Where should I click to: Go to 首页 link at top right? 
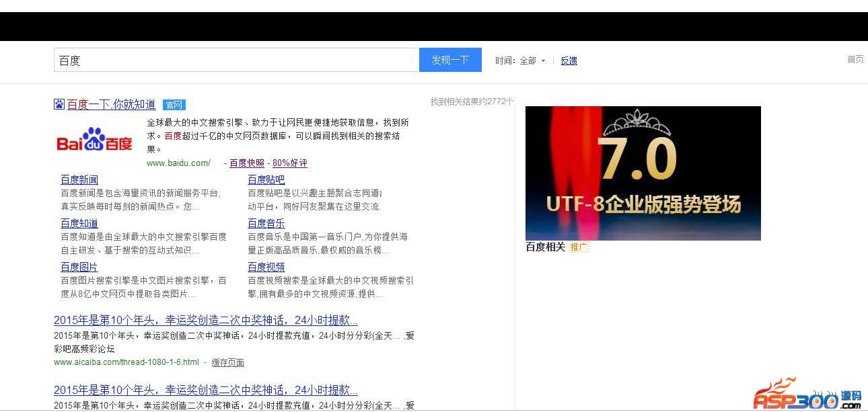coord(855,59)
